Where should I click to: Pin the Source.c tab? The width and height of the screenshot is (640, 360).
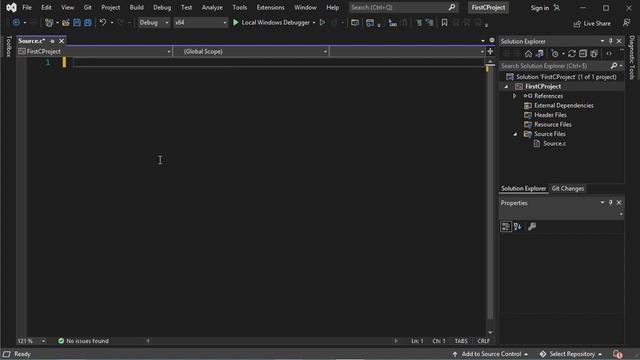(x=52, y=41)
